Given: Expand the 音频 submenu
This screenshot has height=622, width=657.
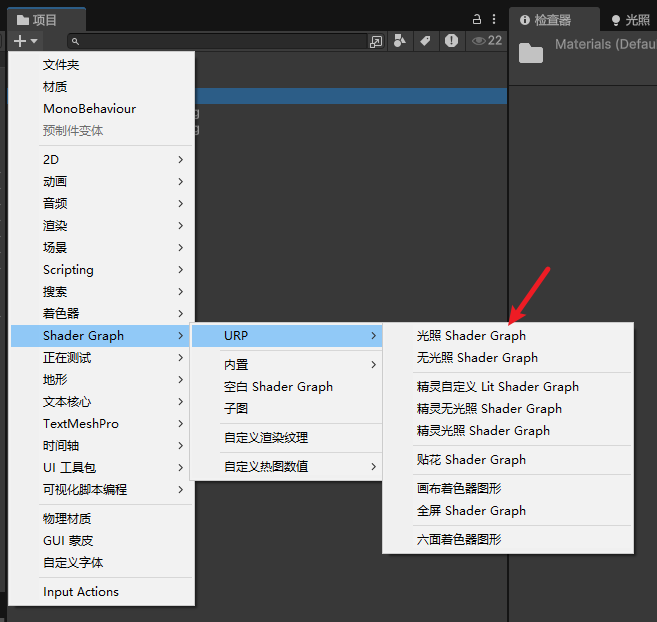Looking at the screenshot, I should pyautogui.click(x=101, y=204).
